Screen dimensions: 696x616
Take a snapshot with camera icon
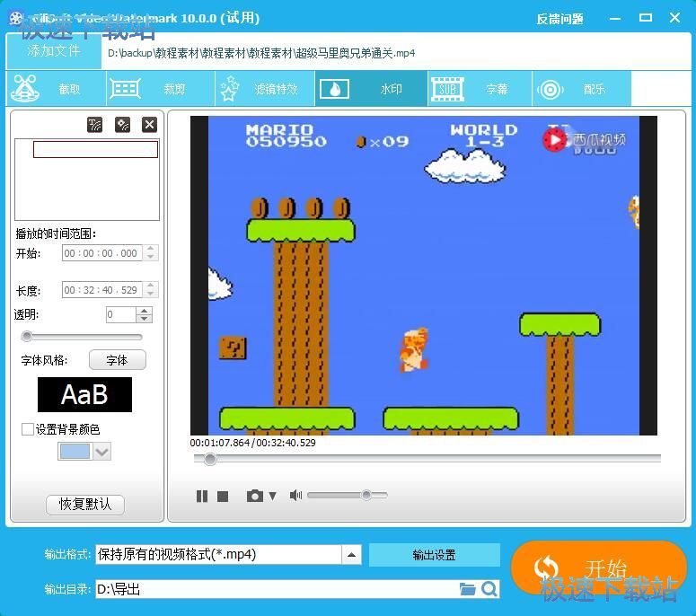point(255,496)
